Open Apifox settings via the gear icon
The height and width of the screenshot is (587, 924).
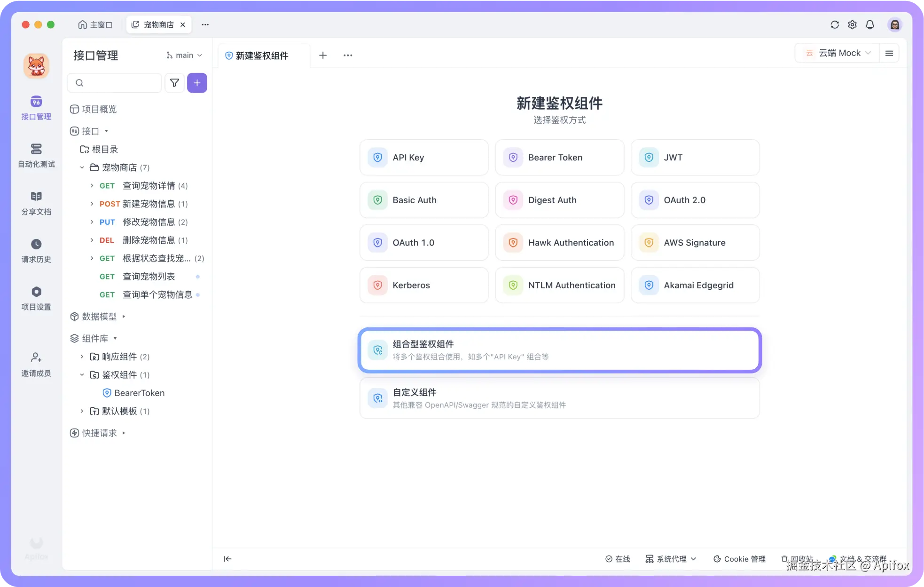point(852,24)
